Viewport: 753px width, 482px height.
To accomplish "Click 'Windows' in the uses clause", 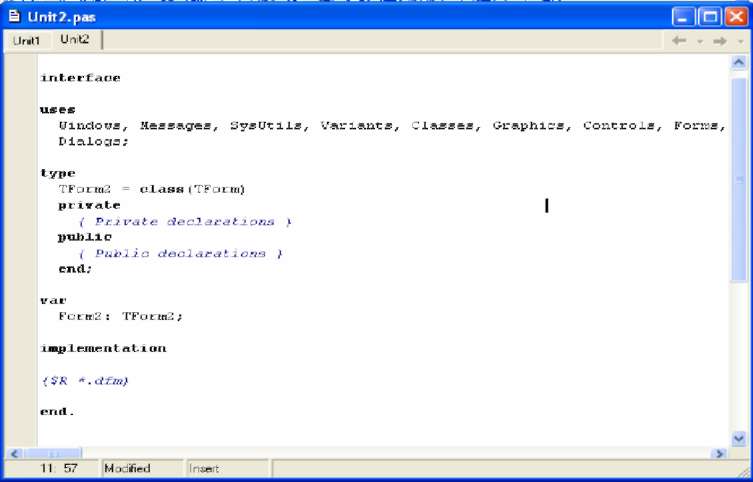I will pos(90,126).
